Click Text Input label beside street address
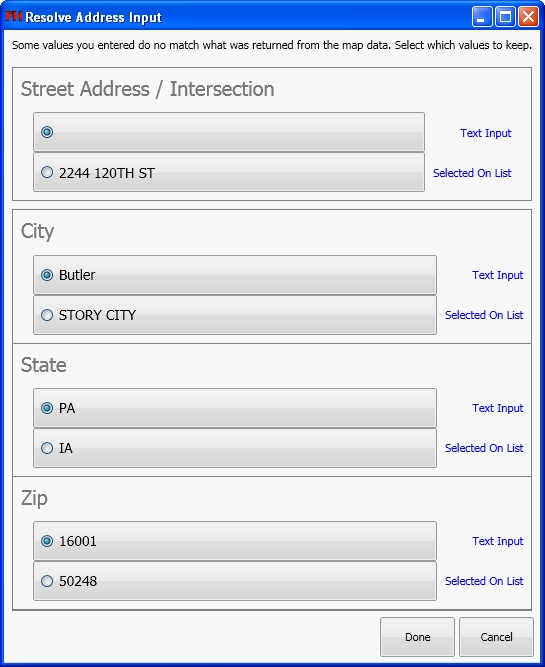The height and width of the screenshot is (667, 545). point(485,133)
